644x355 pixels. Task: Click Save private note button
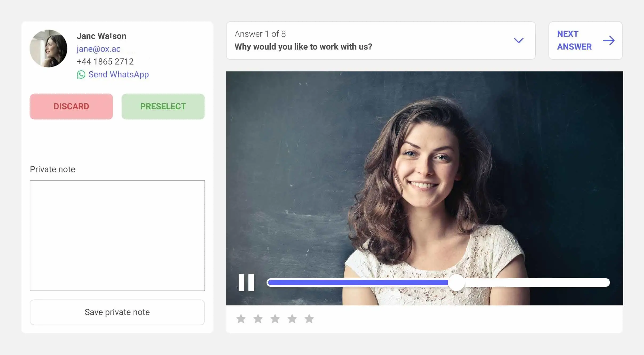(117, 312)
